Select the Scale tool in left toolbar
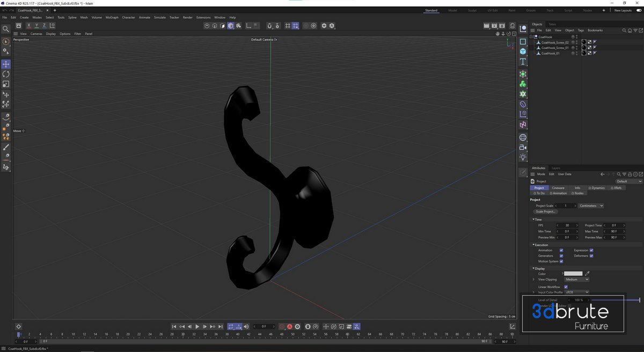The height and width of the screenshot is (352, 644). (x=6, y=84)
